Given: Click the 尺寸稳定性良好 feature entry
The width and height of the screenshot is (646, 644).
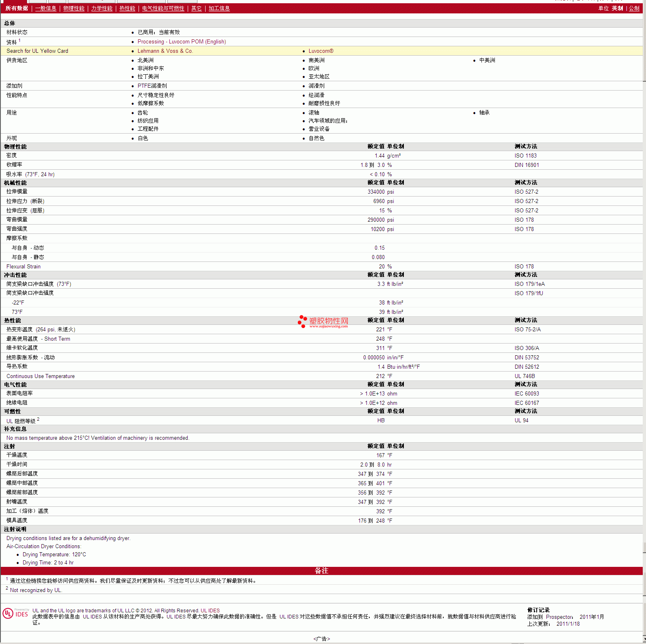Looking at the screenshot, I should pos(156,95).
